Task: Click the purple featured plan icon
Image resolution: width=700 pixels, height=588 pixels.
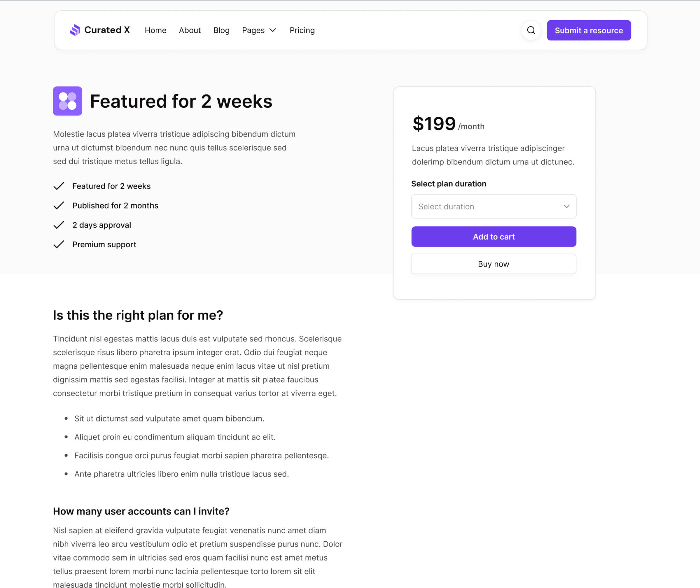Action: click(67, 101)
